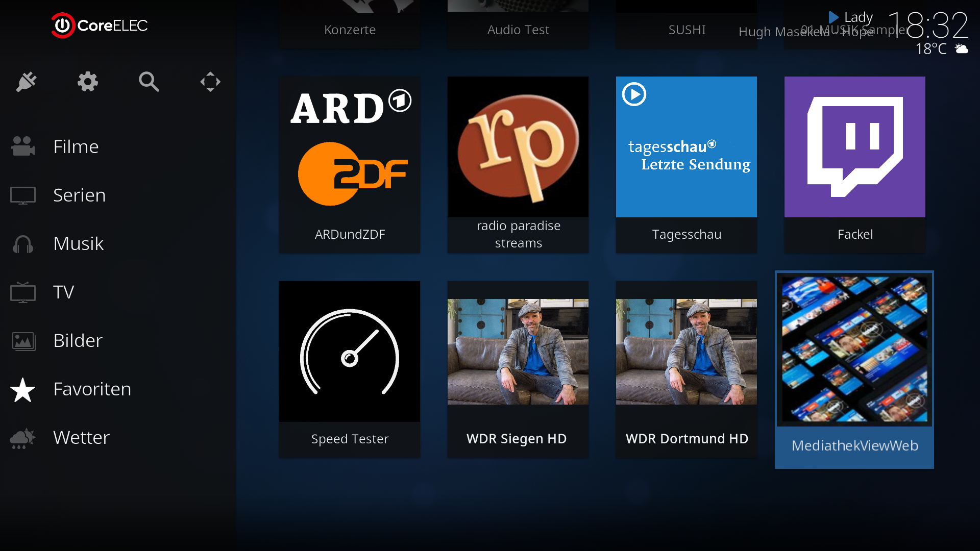Play the WDR Siegen HD favourite
Viewport: 980px width, 551px height.
click(518, 369)
